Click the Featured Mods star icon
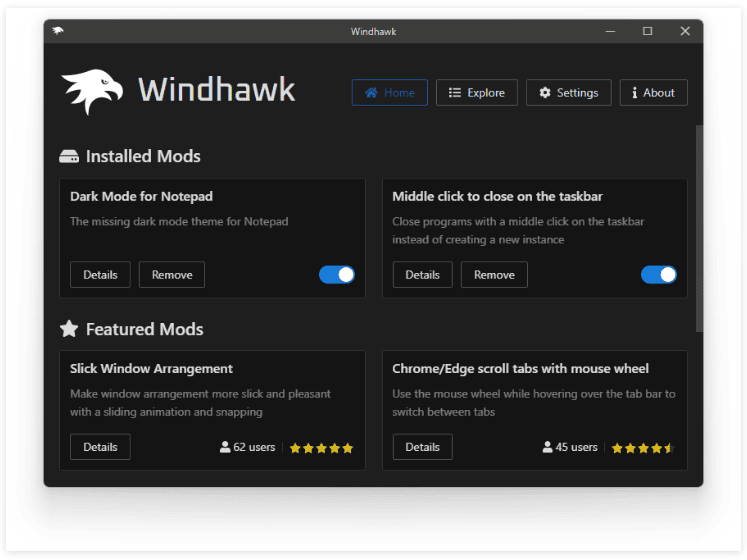747x560 pixels. pyautogui.click(x=69, y=329)
